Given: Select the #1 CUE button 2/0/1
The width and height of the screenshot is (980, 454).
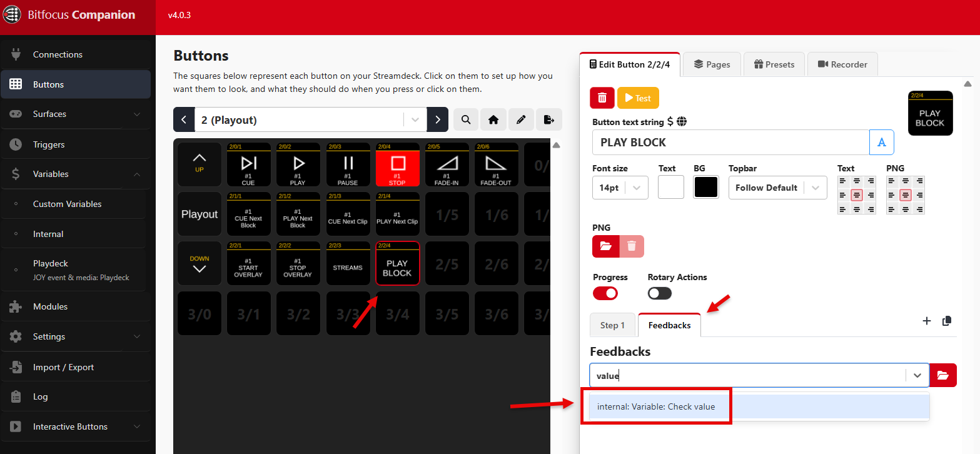Looking at the screenshot, I should tap(248, 164).
